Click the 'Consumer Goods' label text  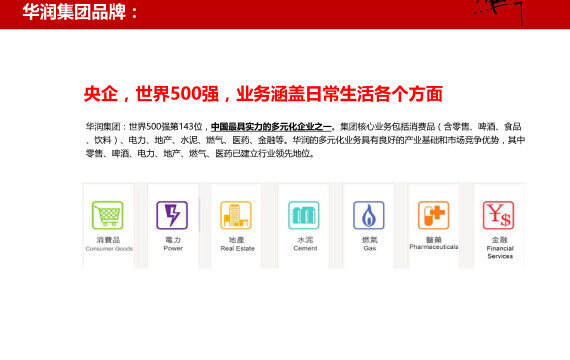coord(109,249)
